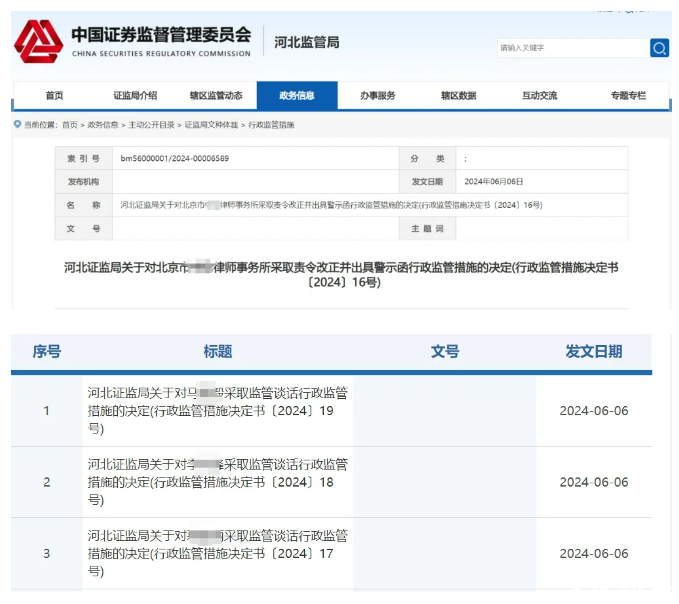
Task: Click the 发文日期 column header
Action: coord(593,351)
